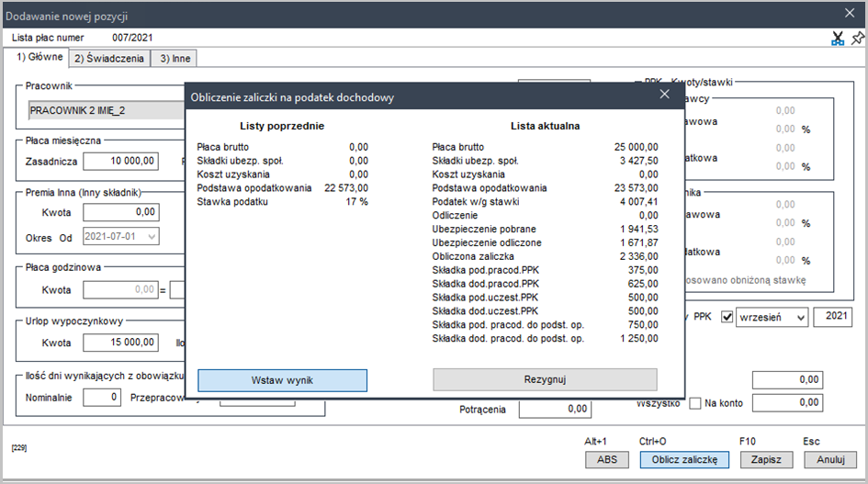
Task: Click the pin icon at top right
Action: 858,39
